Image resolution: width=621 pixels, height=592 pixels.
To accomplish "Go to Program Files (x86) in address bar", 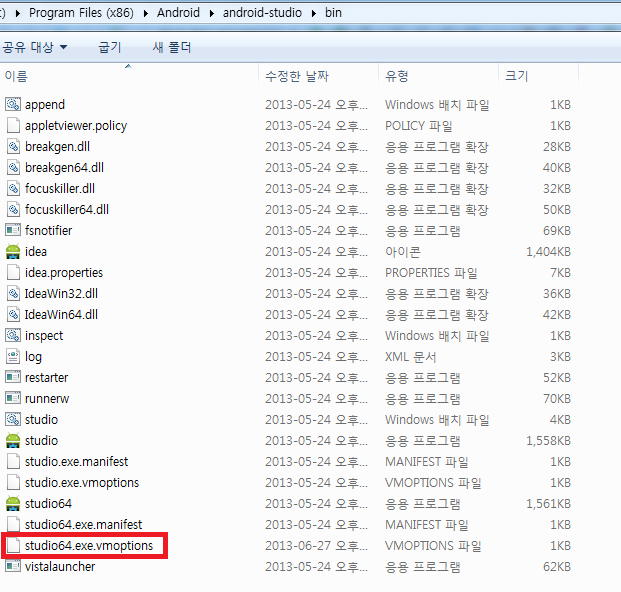I will pos(81,13).
